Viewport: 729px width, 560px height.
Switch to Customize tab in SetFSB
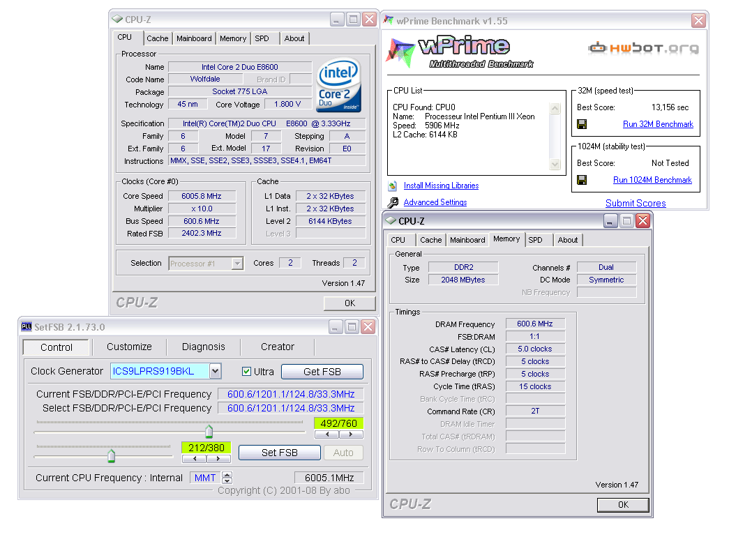point(129,347)
